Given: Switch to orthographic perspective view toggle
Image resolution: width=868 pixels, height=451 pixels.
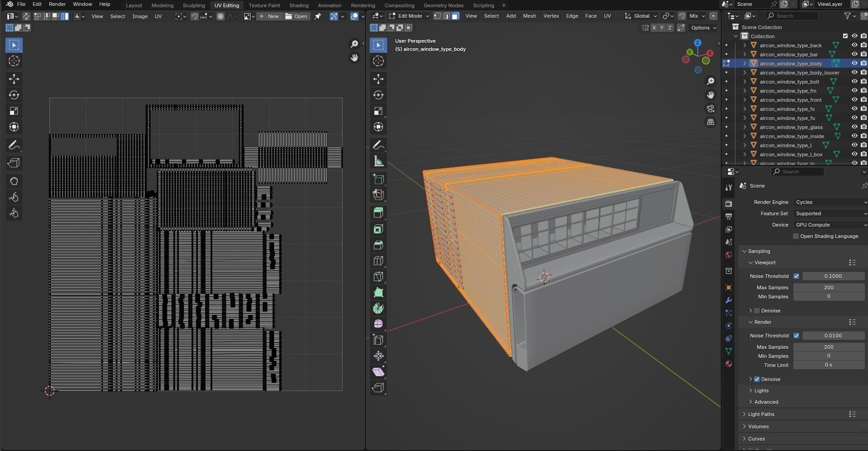Looking at the screenshot, I should pos(711,122).
